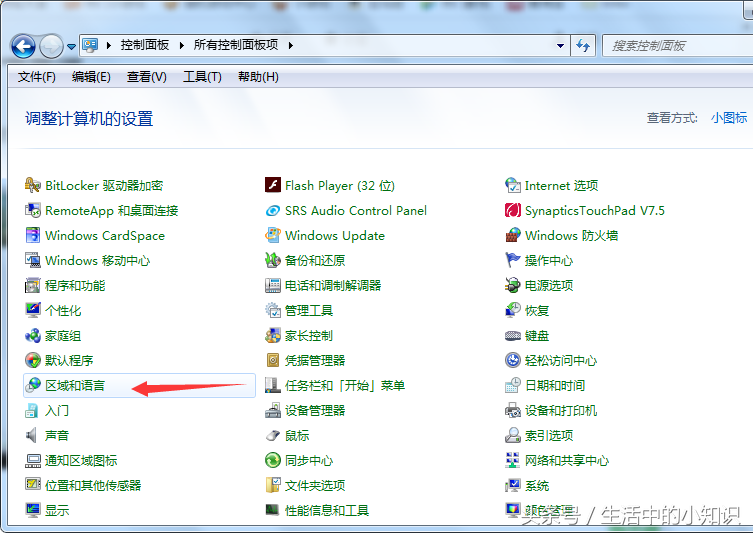Open the Windows Update icon
The width and height of the screenshot is (753, 533).
pyautogui.click(x=273, y=235)
